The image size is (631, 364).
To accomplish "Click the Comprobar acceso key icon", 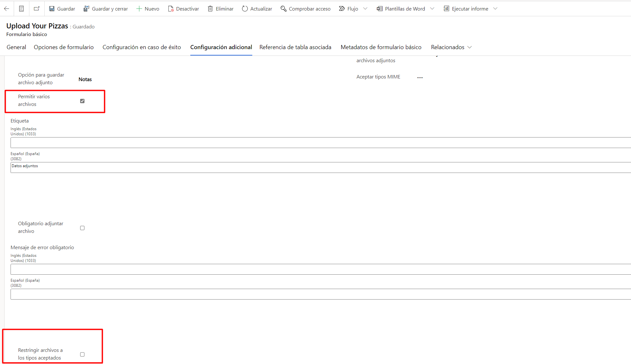I will [284, 9].
